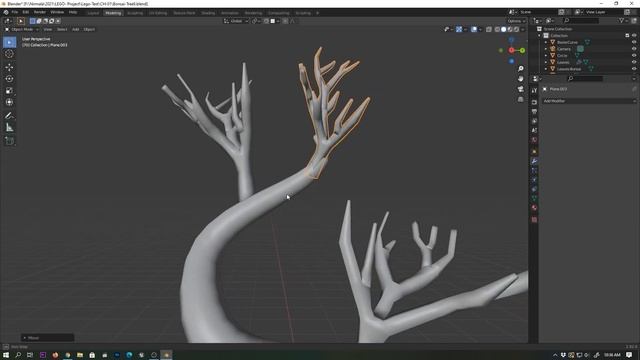Switch to the Layout workspace tab

tap(93, 13)
